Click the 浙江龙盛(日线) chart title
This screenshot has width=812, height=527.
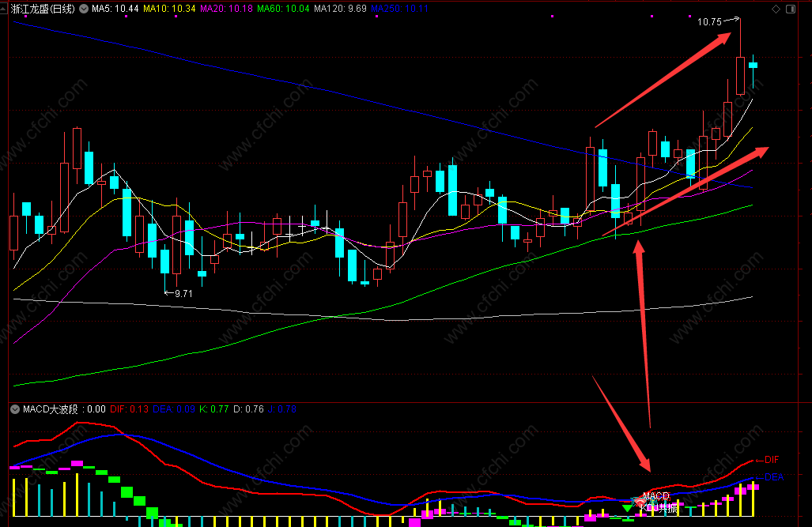coord(43,9)
